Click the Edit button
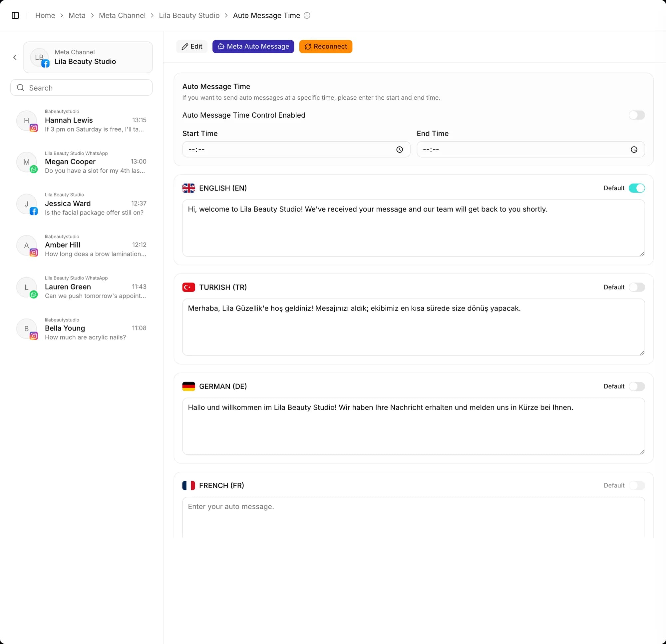 (x=192, y=47)
